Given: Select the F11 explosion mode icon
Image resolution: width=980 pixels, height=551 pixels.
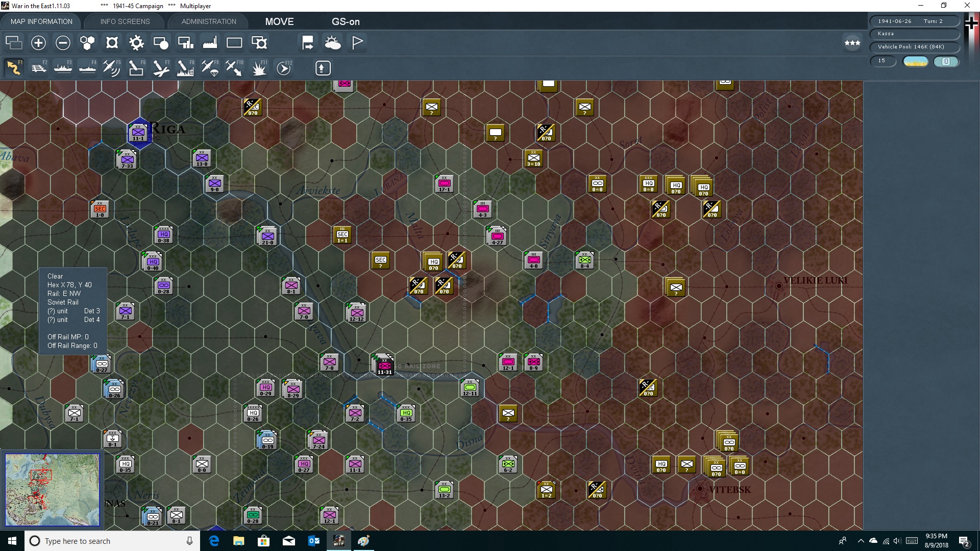Looking at the screenshot, I should point(259,68).
